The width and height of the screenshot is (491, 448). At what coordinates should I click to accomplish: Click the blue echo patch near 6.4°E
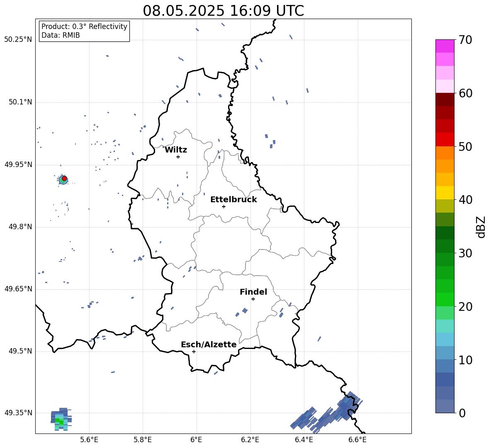point(304,417)
